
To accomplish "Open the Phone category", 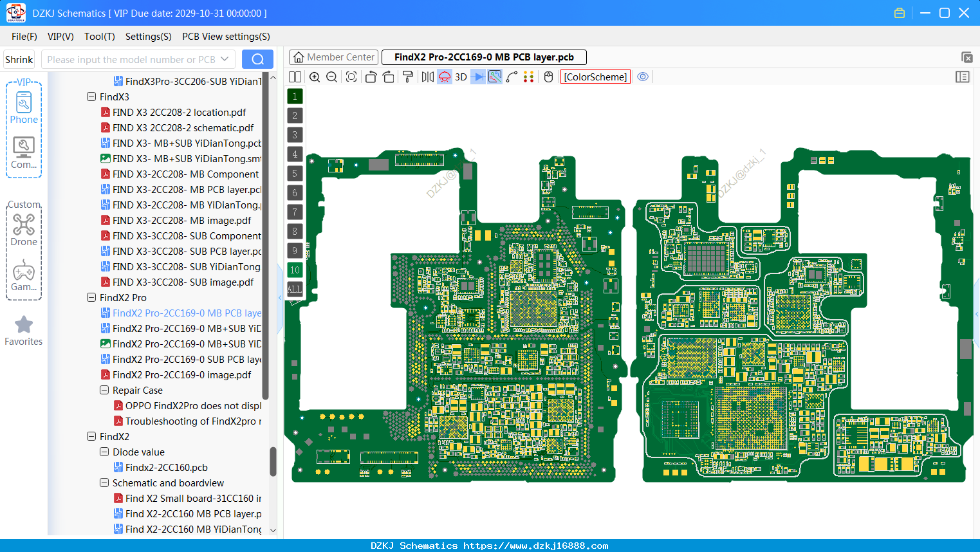I will pos(24,107).
